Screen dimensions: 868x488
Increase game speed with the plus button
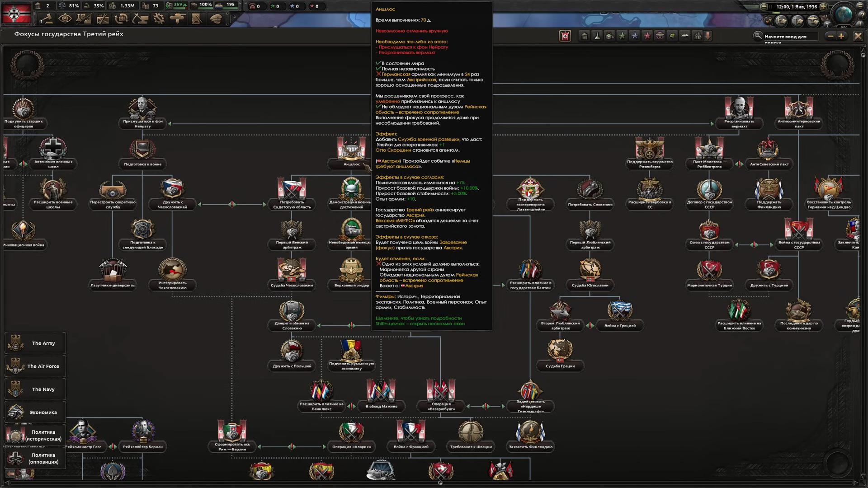[x=824, y=7]
